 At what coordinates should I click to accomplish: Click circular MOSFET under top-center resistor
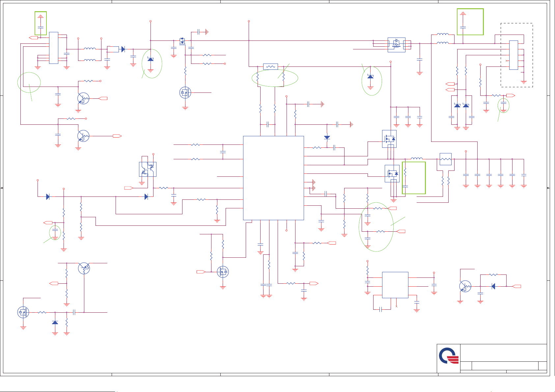click(x=185, y=93)
